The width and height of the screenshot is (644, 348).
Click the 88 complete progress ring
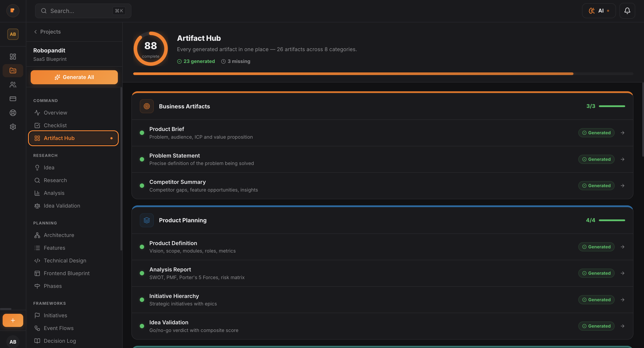(x=150, y=48)
